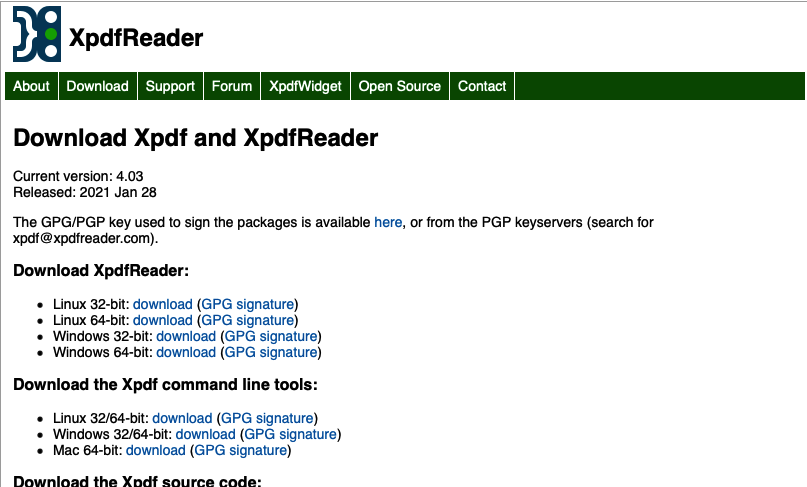The width and height of the screenshot is (807, 487).
Task: Click 'Download the Xpdf command line tools:' heading
Action: click(x=165, y=385)
